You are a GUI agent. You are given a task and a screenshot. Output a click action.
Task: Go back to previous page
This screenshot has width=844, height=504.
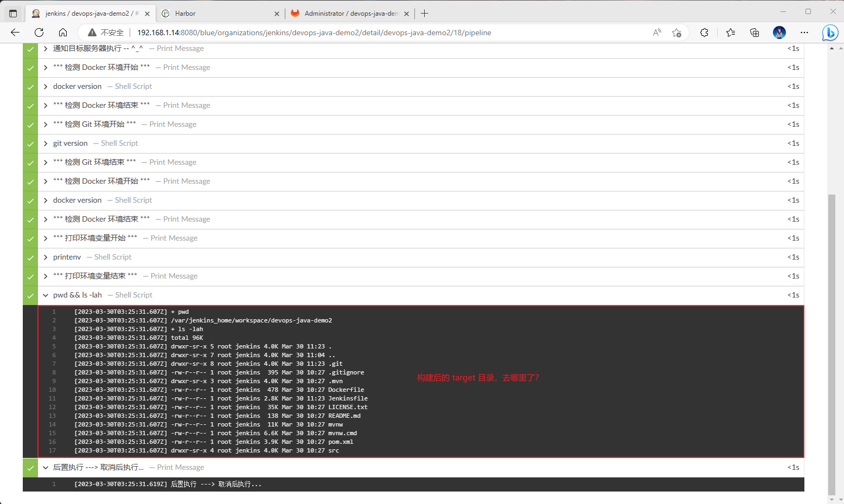(15, 33)
